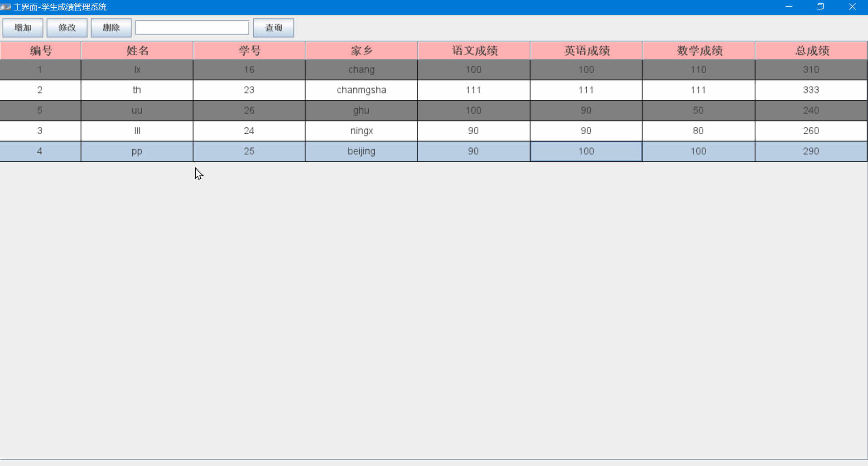Select the math score cell '110'
Screen dimensions: 868x466
click(699, 70)
